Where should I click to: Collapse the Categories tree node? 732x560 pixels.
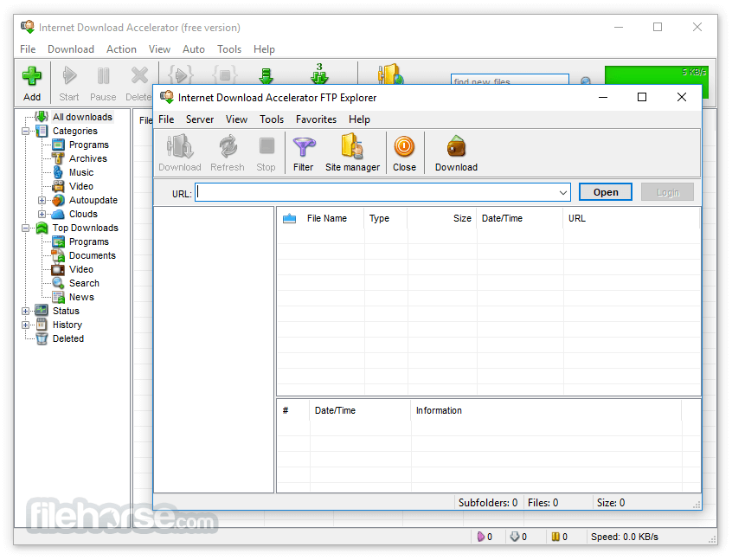[x=26, y=132]
